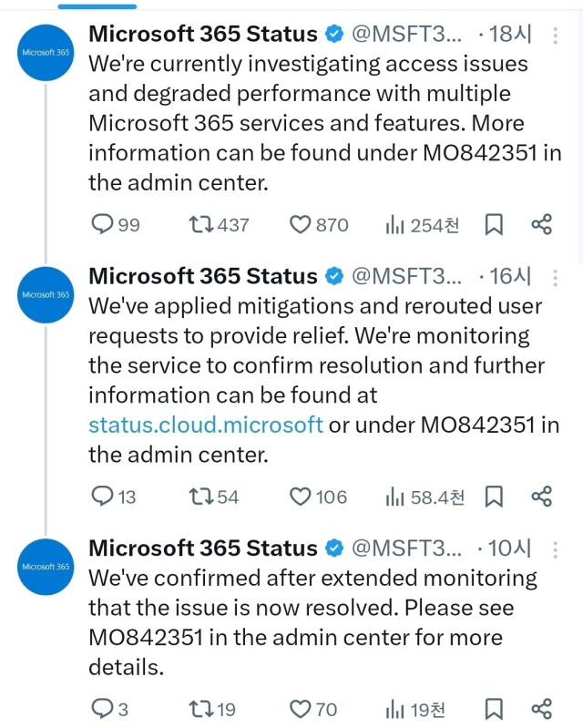Open the status.cloud.microsoft link

(206, 425)
